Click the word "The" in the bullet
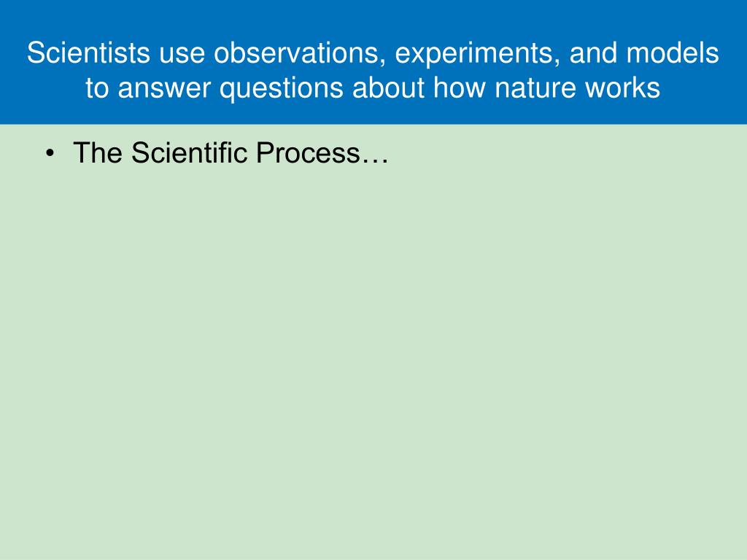This screenshot has height=560, width=747. [98, 153]
